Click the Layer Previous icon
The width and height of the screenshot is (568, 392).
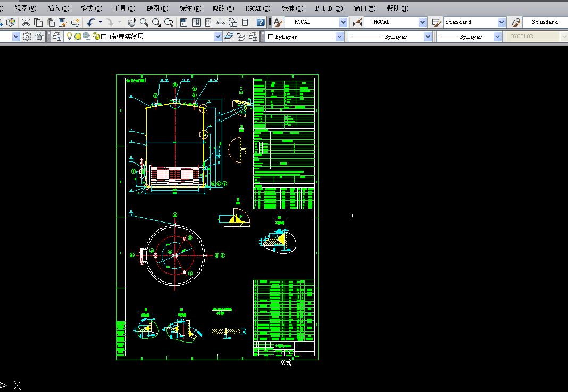pos(241,37)
